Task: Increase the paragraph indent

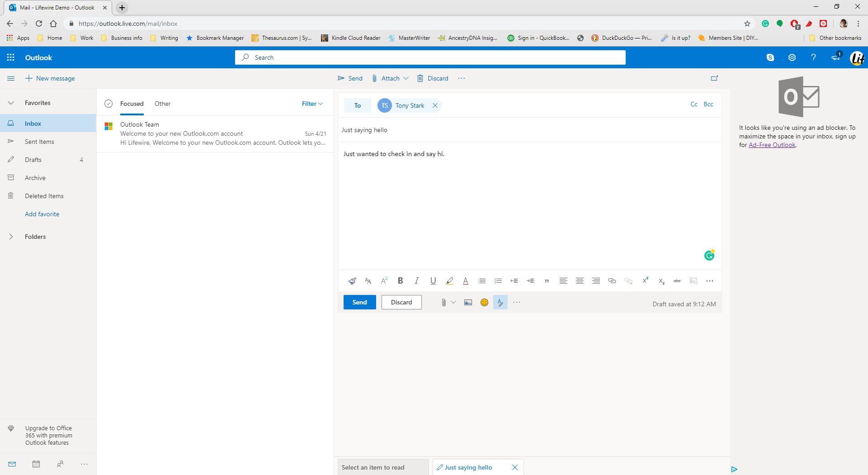Action: pos(530,281)
